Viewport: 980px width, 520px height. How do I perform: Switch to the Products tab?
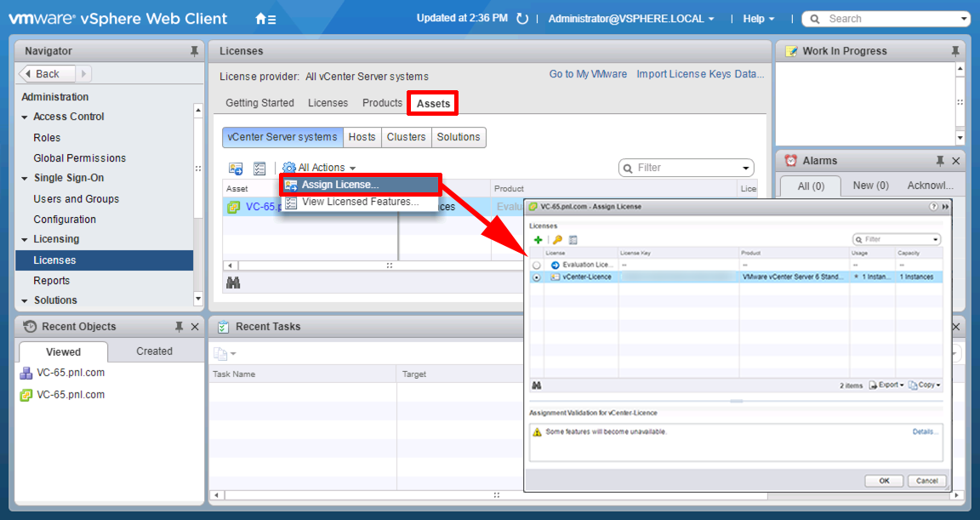click(382, 103)
